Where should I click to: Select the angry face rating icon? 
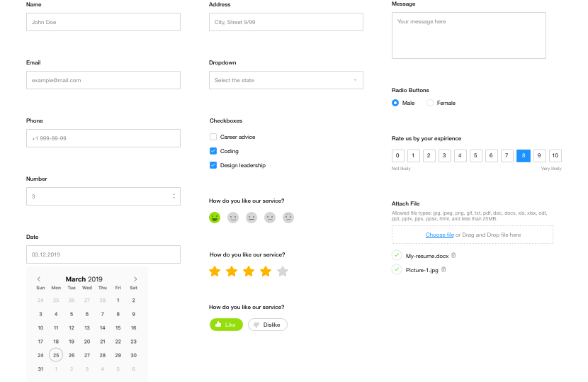[x=288, y=218]
